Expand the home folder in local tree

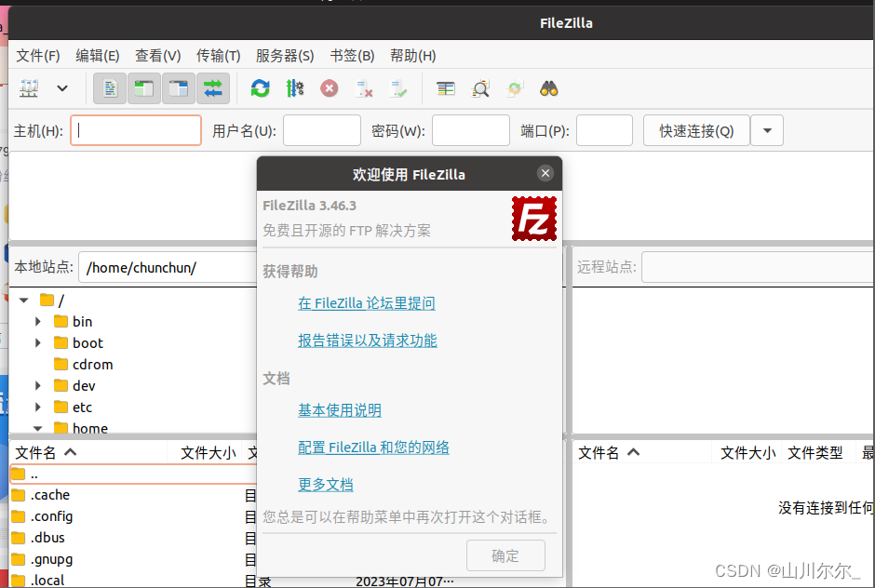[37, 428]
